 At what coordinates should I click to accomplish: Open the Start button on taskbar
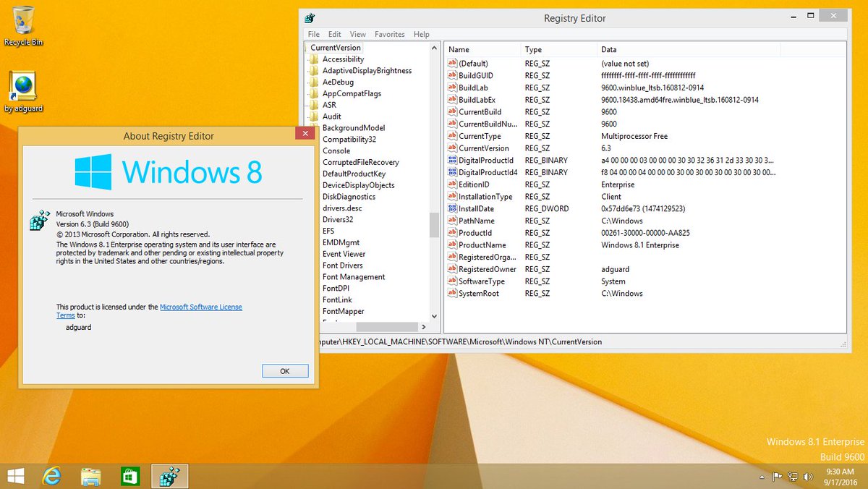(15, 476)
